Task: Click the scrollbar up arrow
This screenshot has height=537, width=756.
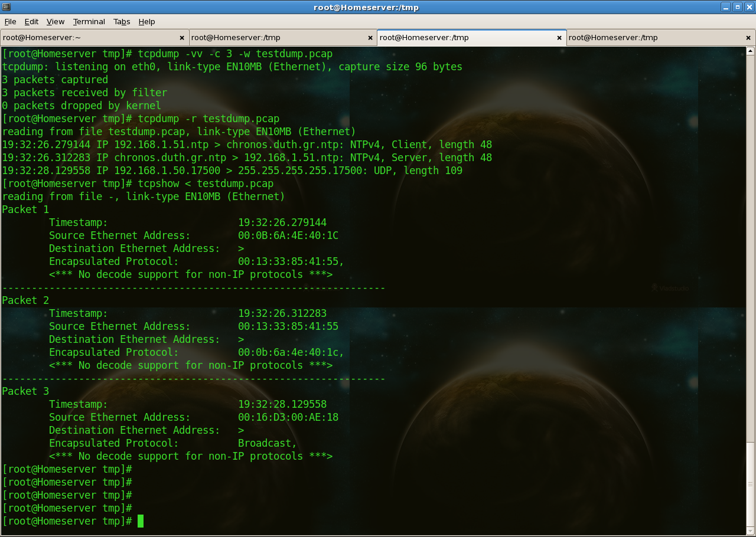Action: 750,51
